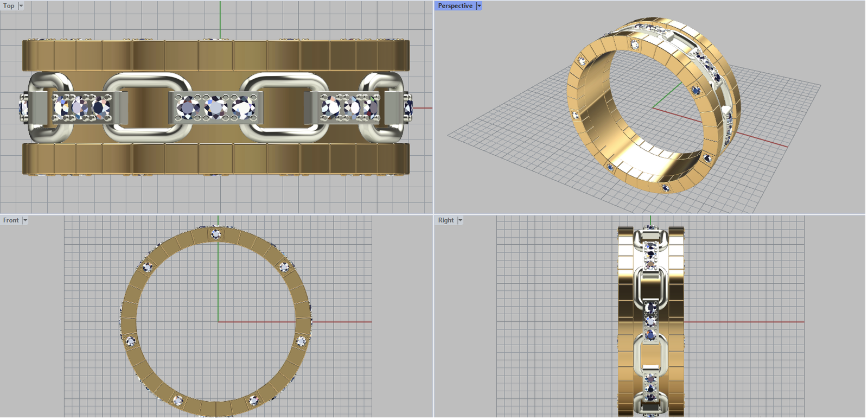
Task: Select the topmost diamond on the Front view ring
Action: (216, 234)
